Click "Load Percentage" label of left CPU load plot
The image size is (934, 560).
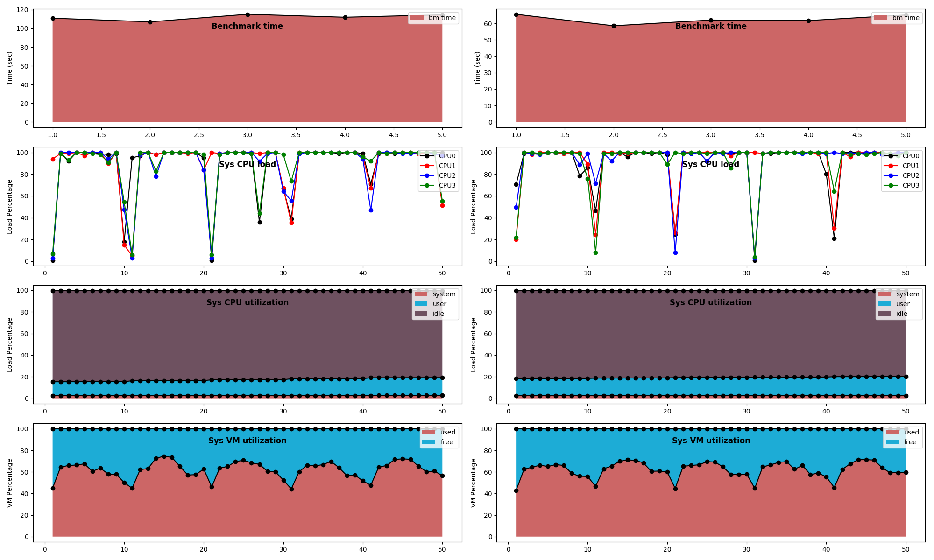click(x=10, y=206)
